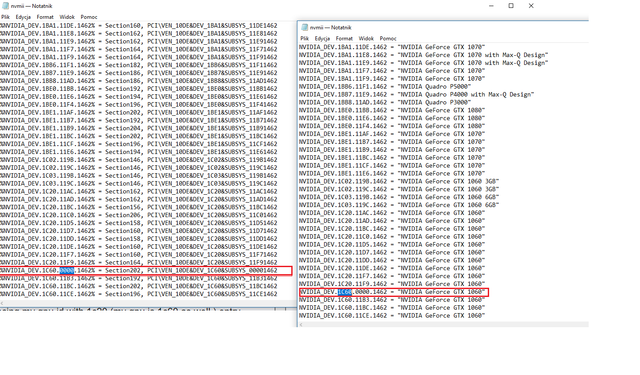Open Format menu in back Section-list Notepad window
Image resolution: width=640 pixels, height=375 pixels.
(x=45, y=17)
